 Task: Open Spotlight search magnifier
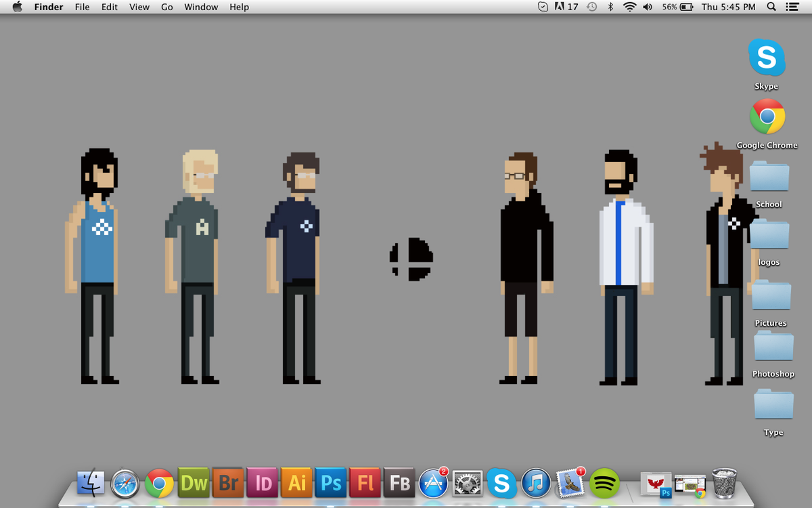(x=771, y=7)
